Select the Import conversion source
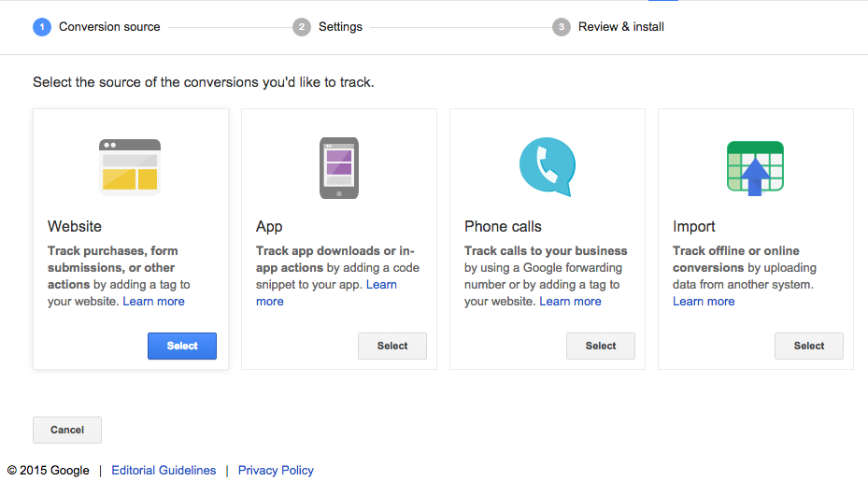The image size is (868, 495). pos(809,346)
